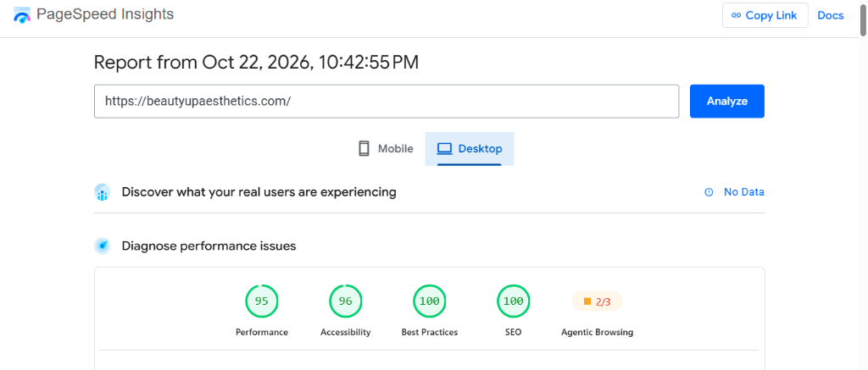
Task: Click the real users experience section icon
Action: [103, 192]
